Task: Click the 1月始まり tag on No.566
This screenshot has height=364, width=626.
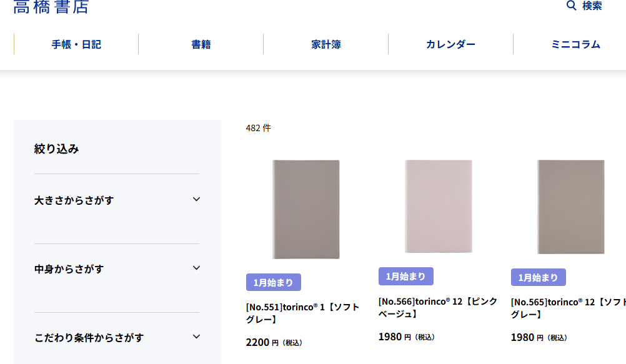Action: tap(405, 276)
